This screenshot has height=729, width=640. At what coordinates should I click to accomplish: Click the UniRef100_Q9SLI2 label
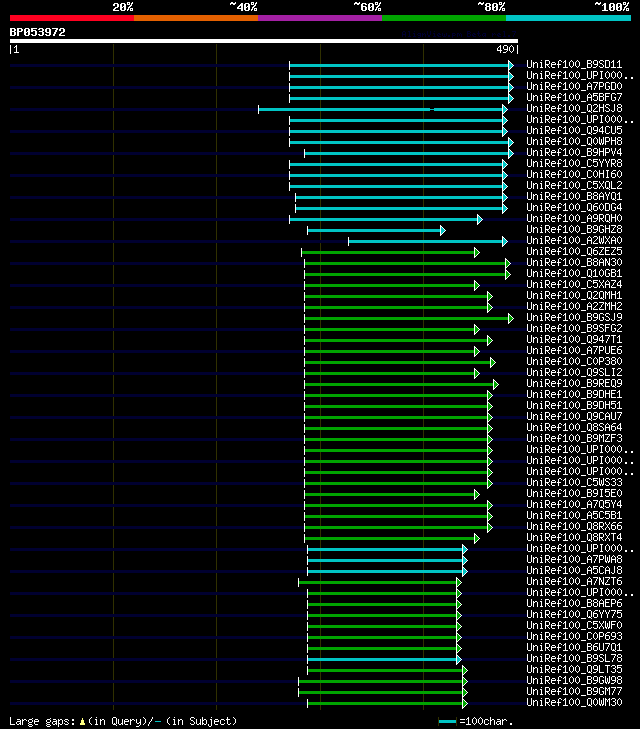point(574,372)
